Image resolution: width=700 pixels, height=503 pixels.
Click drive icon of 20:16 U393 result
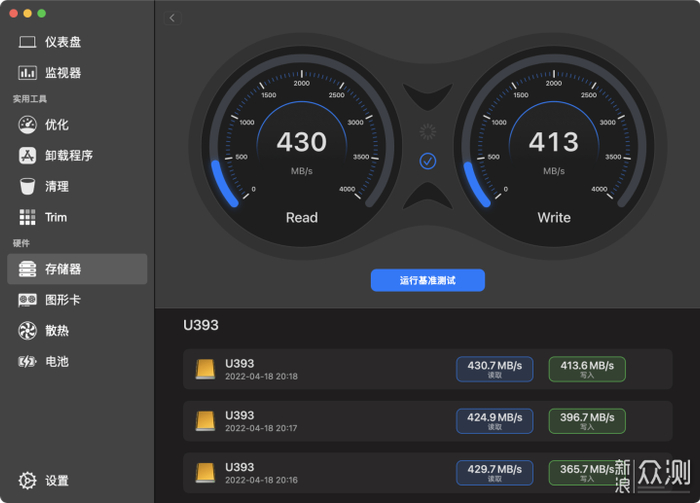pos(205,473)
